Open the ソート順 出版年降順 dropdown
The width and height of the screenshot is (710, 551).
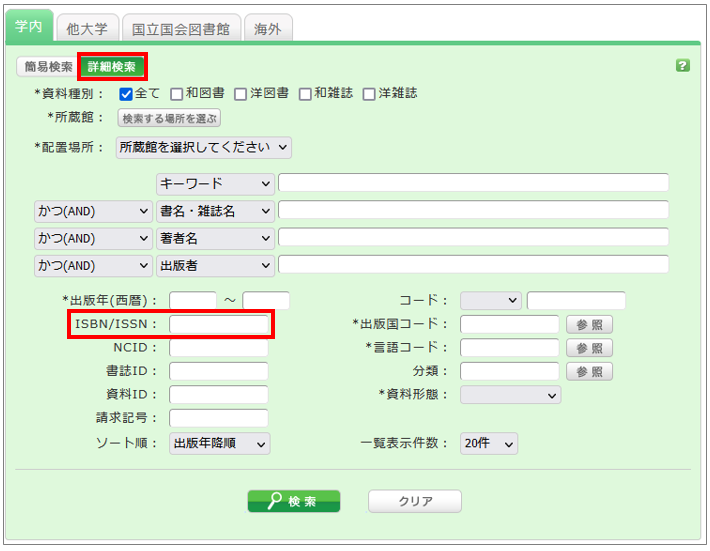pyautogui.click(x=219, y=444)
